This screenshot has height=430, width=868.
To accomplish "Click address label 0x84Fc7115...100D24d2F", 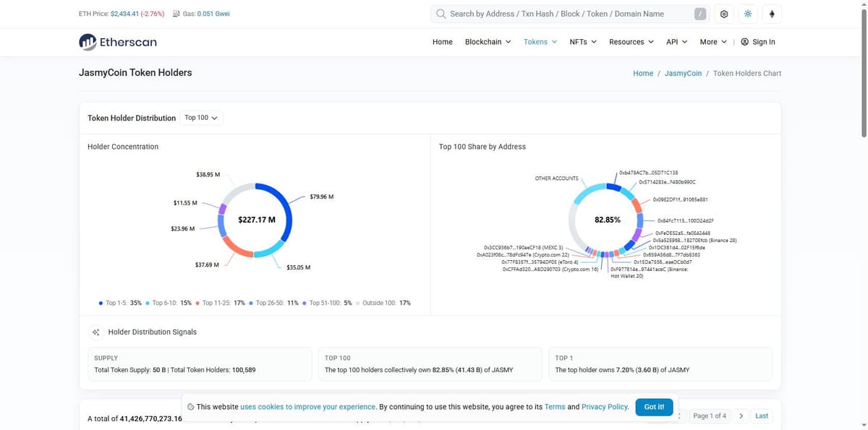I will click(x=686, y=220).
